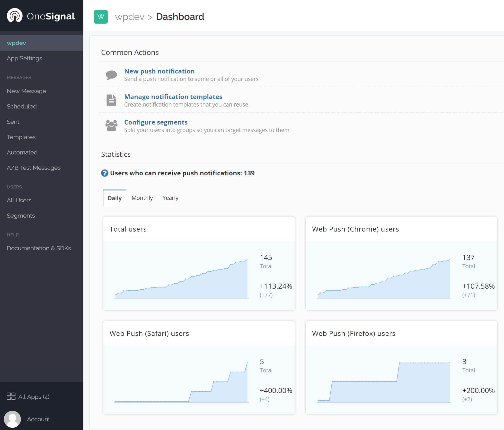504x430 pixels.
Task: Click App Settings menu item
Action: [24, 58]
